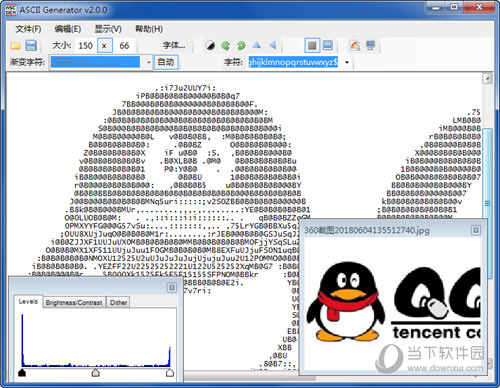
Task: Open the File (文件) menu
Action: [28, 29]
